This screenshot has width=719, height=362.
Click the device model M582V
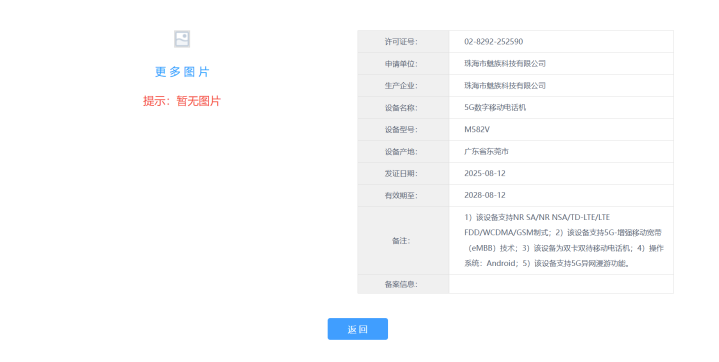click(x=477, y=129)
